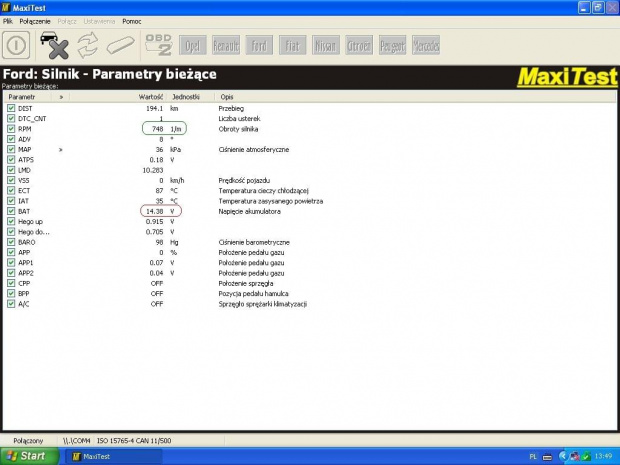Open the Windows Start button
Screen dimensions: 620x465
[30, 456]
